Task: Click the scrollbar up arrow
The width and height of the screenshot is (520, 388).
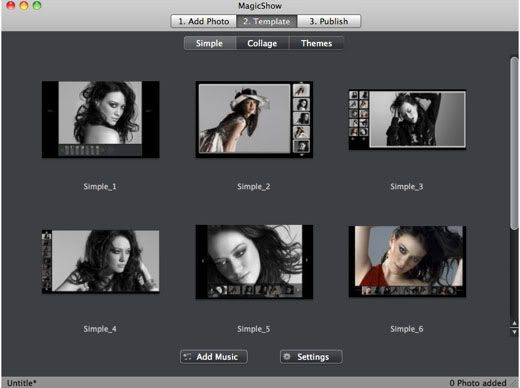Action: pyautogui.click(x=514, y=323)
